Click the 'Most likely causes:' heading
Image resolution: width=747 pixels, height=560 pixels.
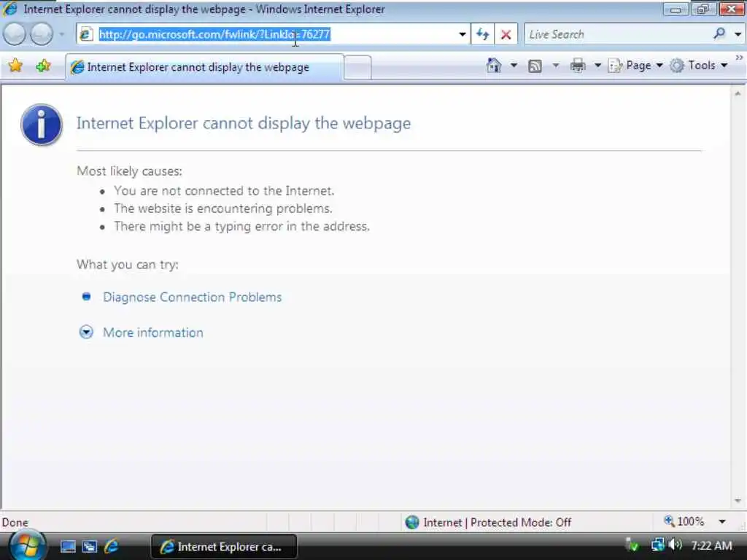[130, 171]
